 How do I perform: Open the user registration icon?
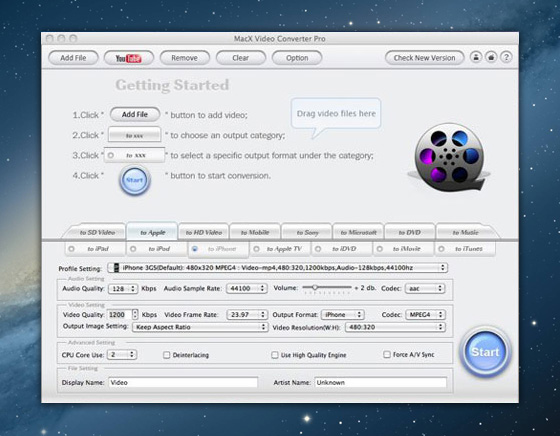click(476, 57)
